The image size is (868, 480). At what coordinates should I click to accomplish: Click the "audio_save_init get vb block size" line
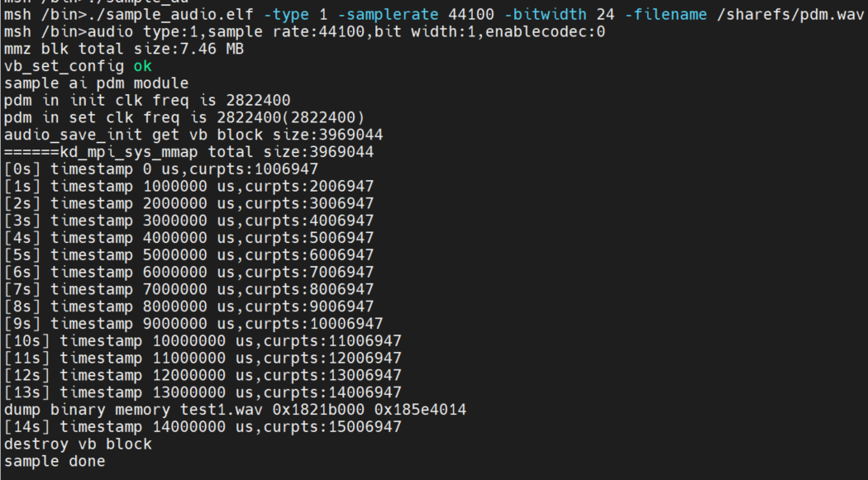click(x=193, y=135)
